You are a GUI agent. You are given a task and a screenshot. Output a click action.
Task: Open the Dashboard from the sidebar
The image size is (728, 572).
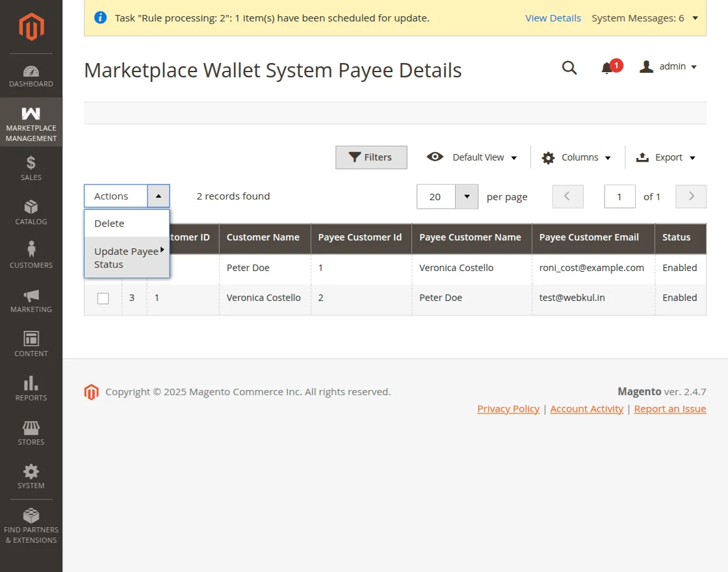31,74
